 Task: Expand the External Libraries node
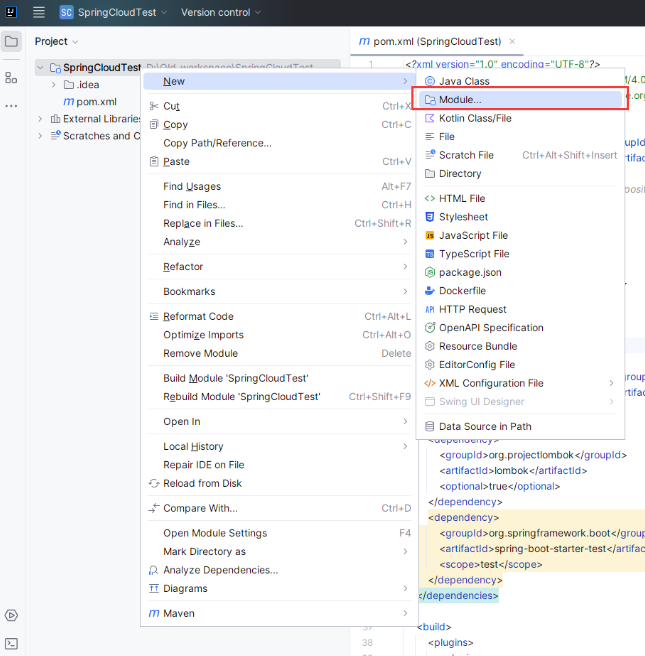pos(40,119)
